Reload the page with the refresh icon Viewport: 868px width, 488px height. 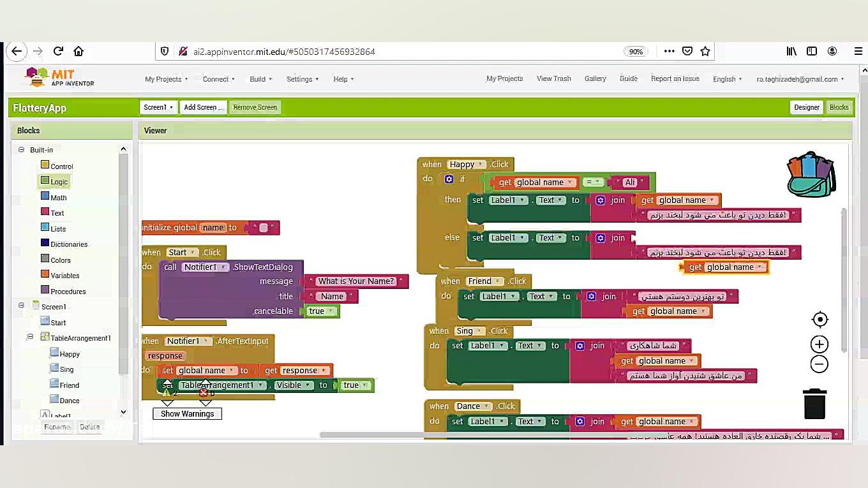point(58,51)
